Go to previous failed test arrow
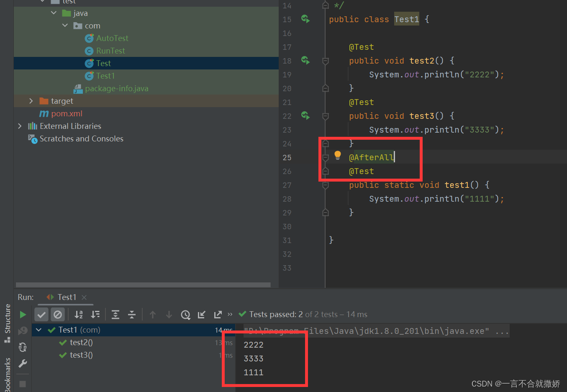567x392 pixels. click(153, 314)
